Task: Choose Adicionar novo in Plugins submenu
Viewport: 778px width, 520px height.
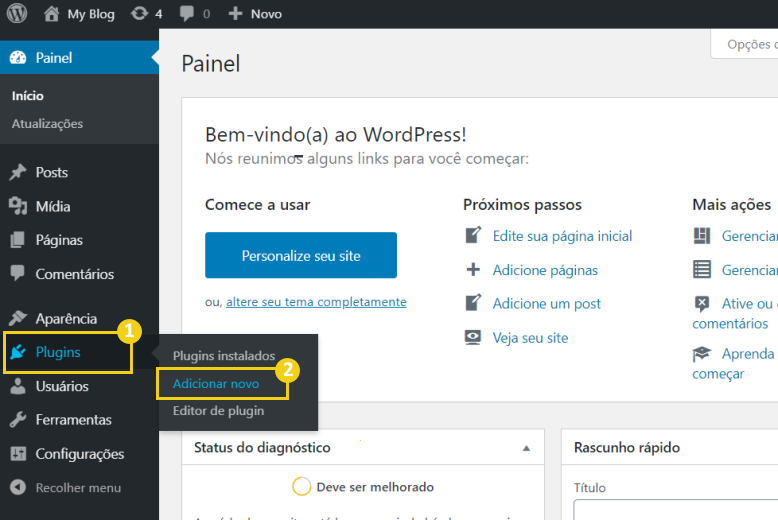Action: 216,384
